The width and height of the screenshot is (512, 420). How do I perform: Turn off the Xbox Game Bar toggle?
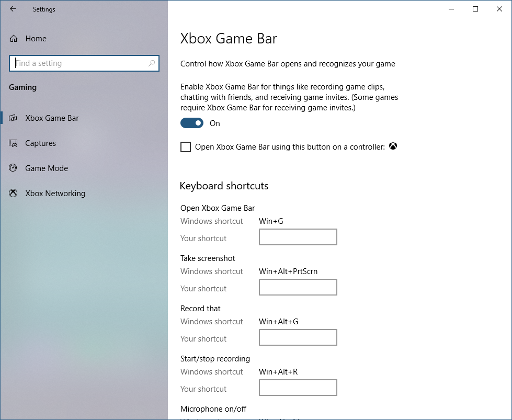[192, 123]
